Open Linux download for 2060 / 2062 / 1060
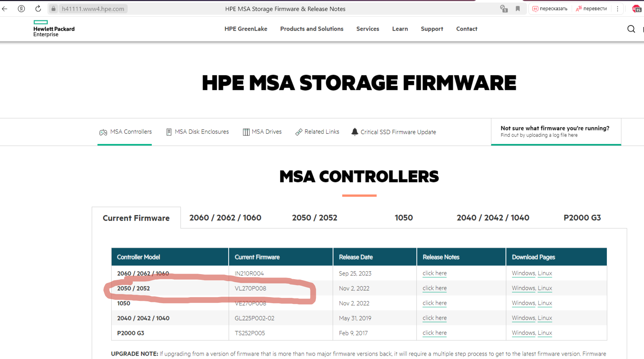The width and height of the screenshot is (644, 359). [x=545, y=273]
